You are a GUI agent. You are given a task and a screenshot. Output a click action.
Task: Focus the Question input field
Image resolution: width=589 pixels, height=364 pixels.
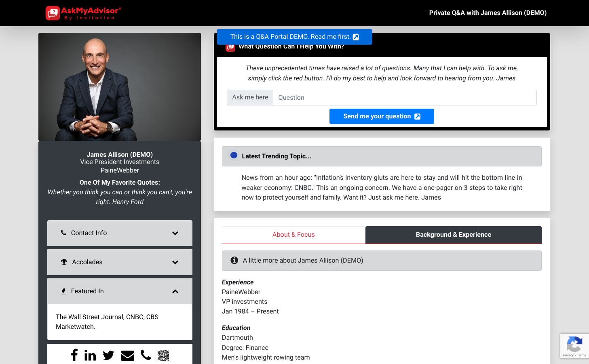click(405, 98)
